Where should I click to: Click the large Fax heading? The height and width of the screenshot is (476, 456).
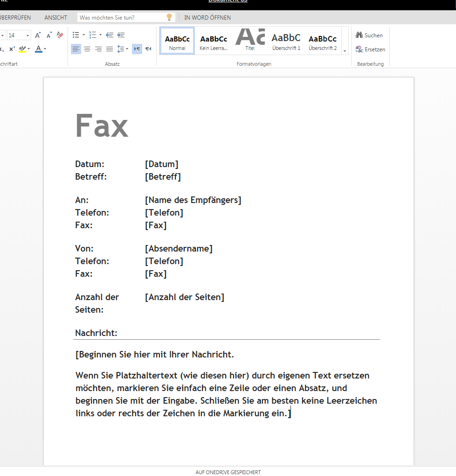pyautogui.click(x=102, y=126)
